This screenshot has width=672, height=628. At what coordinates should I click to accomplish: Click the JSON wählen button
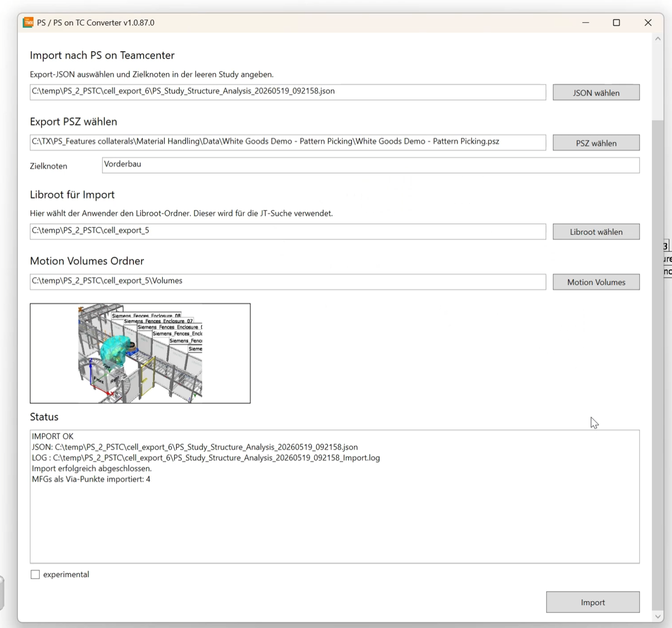point(596,92)
